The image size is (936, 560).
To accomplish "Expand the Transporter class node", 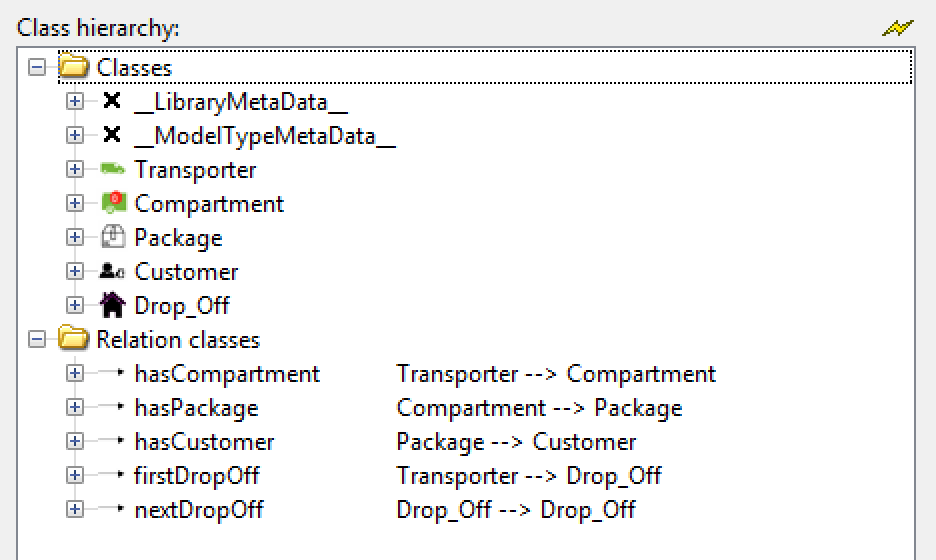I will (75, 169).
